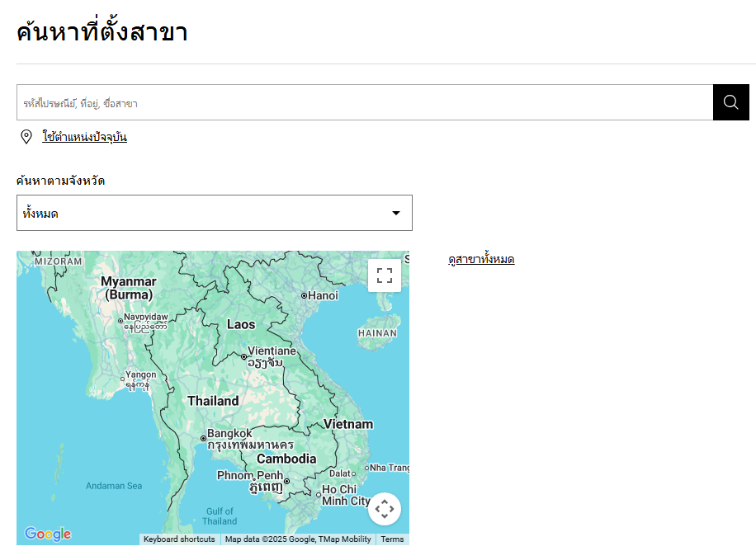Click Ho Chi Minh City label

pyautogui.click(x=345, y=495)
